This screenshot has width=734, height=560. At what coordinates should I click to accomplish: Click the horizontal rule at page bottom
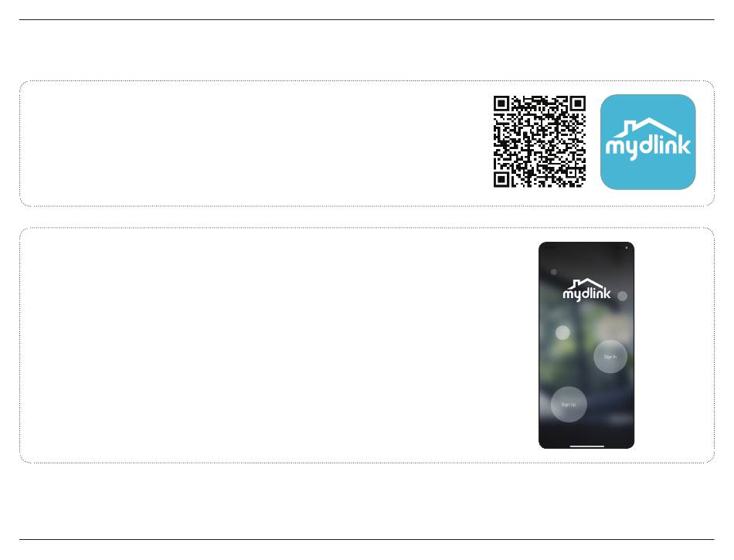(366, 539)
